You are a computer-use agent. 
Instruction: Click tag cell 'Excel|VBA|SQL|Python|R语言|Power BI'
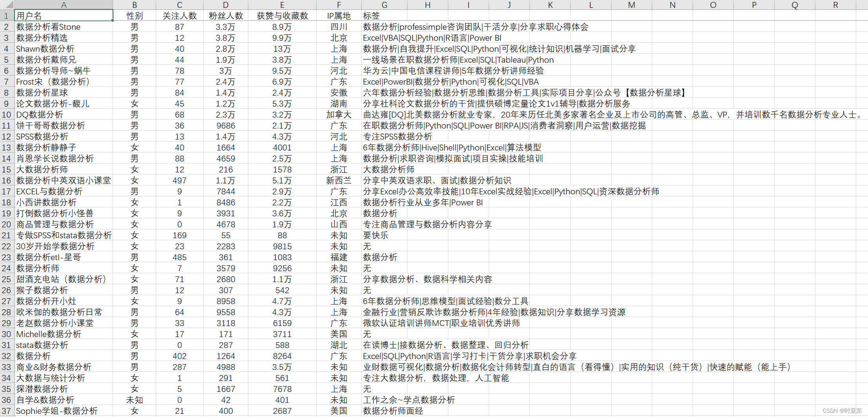coord(432,38)
